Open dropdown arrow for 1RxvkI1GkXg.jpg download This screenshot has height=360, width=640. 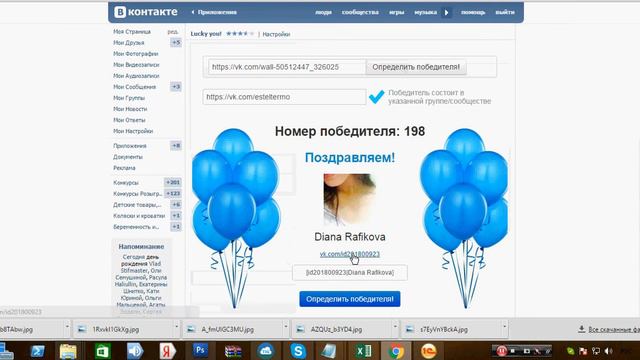click(176, 327)
